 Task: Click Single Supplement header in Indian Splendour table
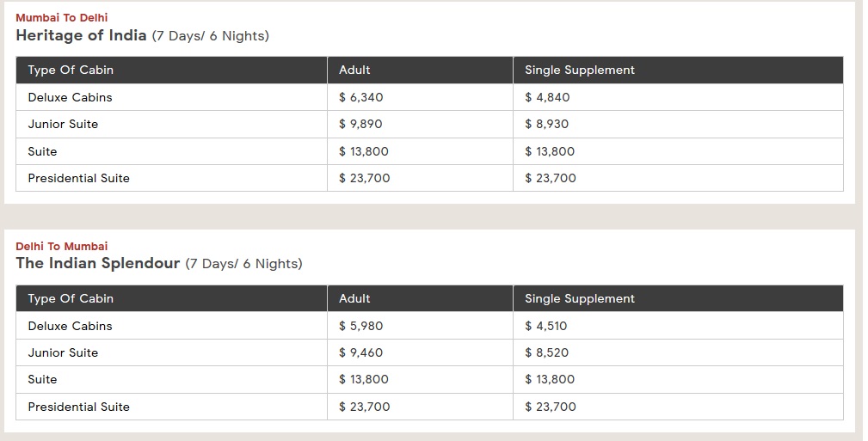[x=580, y=298]
